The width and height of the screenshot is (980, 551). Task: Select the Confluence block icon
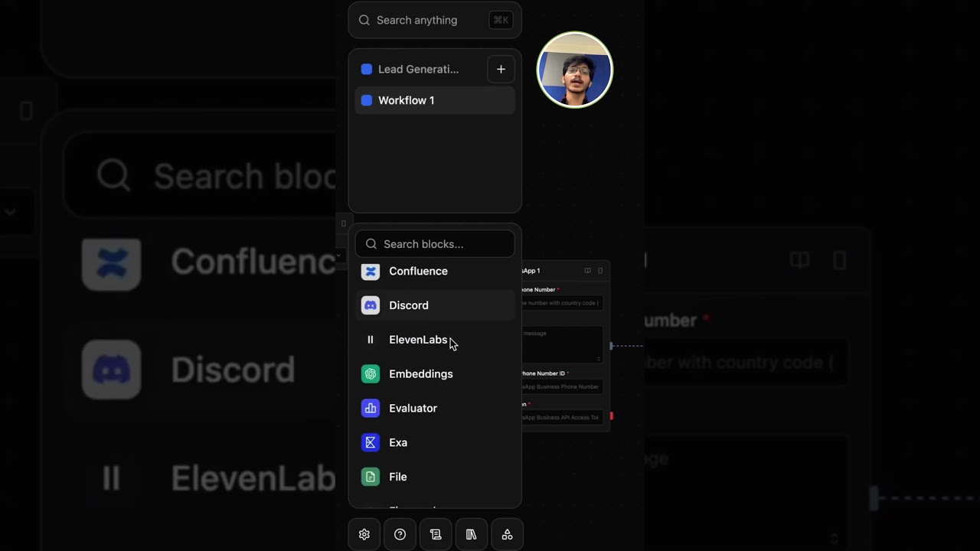[371, 272]
